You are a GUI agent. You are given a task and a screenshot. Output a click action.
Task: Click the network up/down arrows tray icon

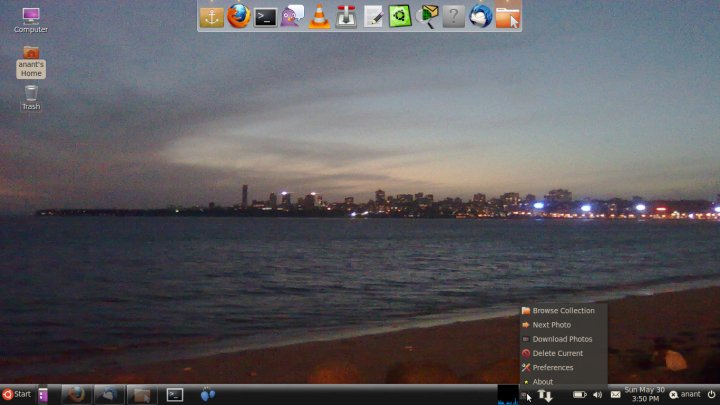click(545, 395)
